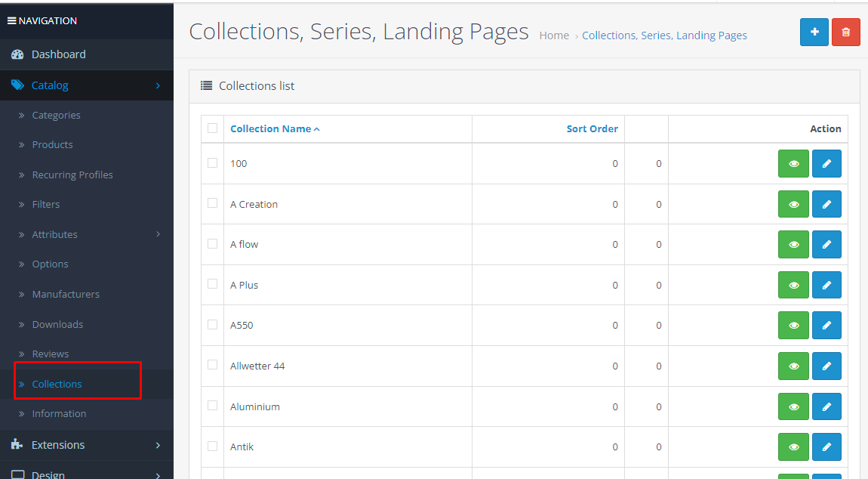The height and width of the screenshot is (479, 868).
Task: View the Aluminium collection
Action: tap(793, 406)
